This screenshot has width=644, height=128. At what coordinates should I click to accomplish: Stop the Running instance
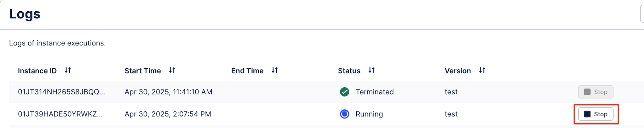pos(596,114)
